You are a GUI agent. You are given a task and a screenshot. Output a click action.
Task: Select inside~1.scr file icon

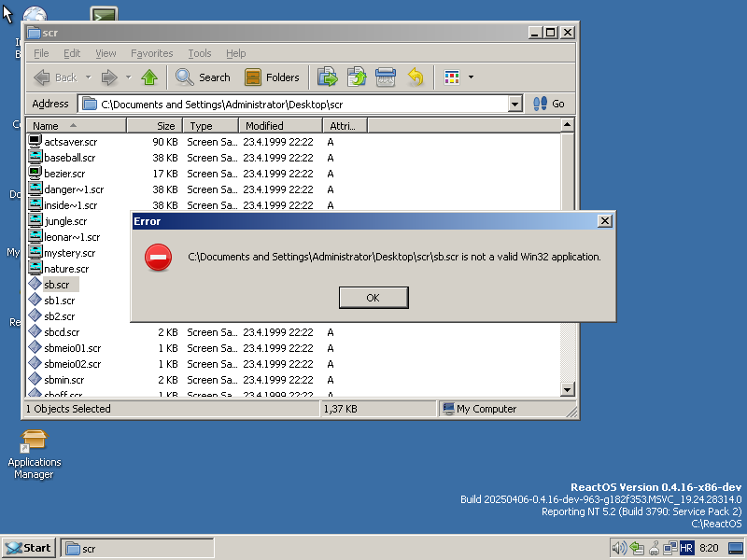(x=35, y=204)
